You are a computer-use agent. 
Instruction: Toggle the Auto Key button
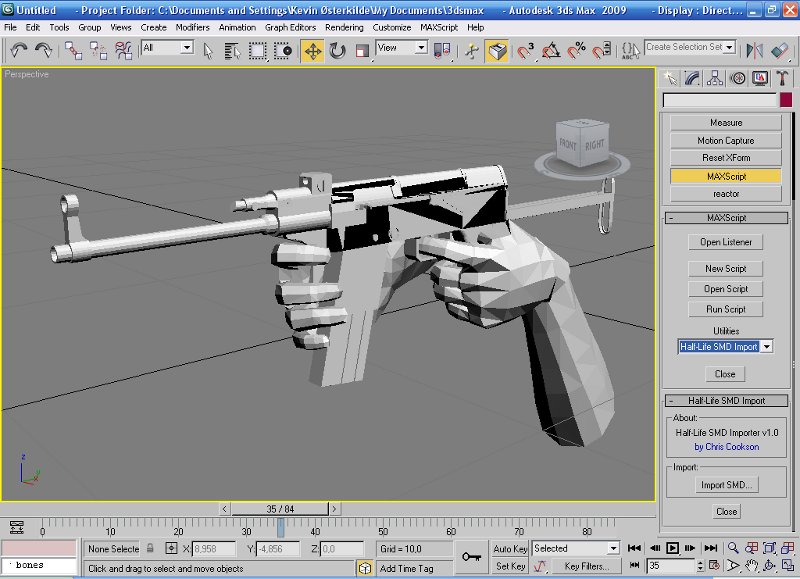(x=510, y=549)
